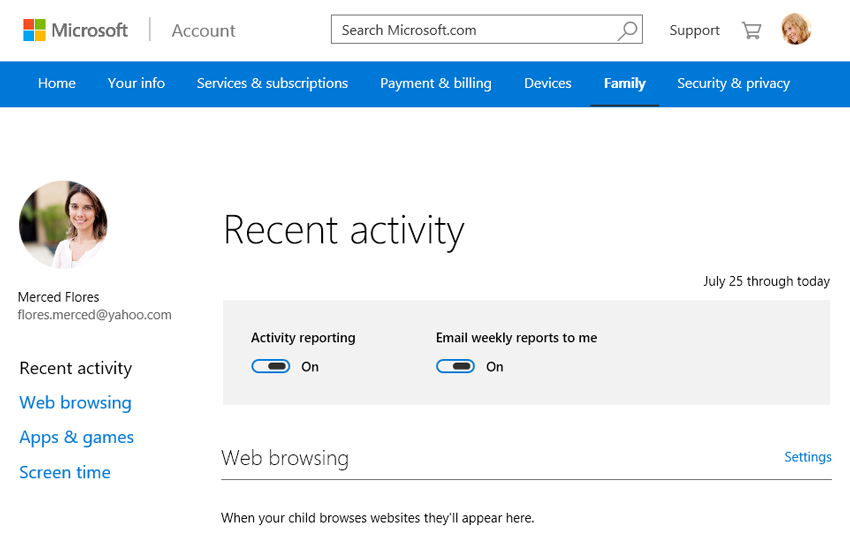Image resolution: width=850 pixels, height=560 pixels.
Task: Open the signed-in user avatar menu
Action: click(x=796, y=30)
